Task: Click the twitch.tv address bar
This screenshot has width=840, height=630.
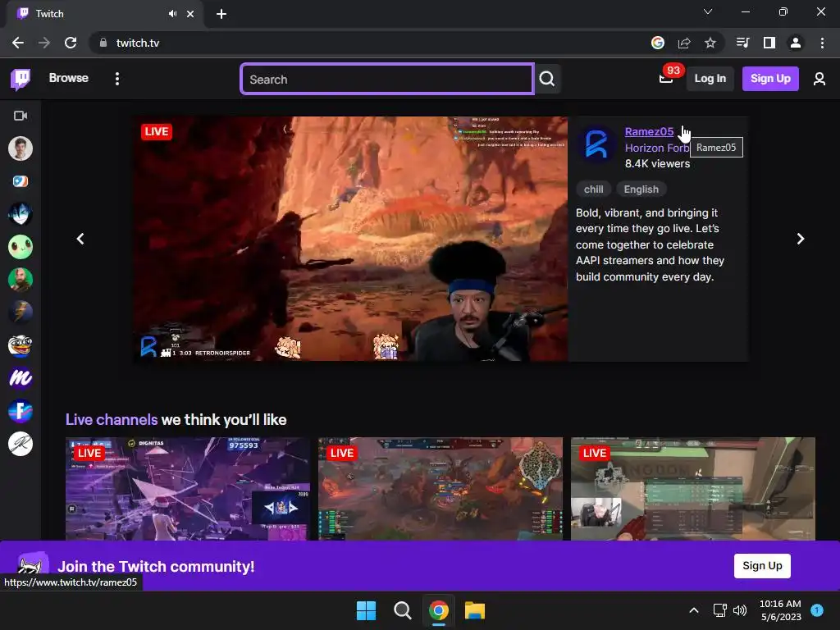Action: [x=370, y=43]
